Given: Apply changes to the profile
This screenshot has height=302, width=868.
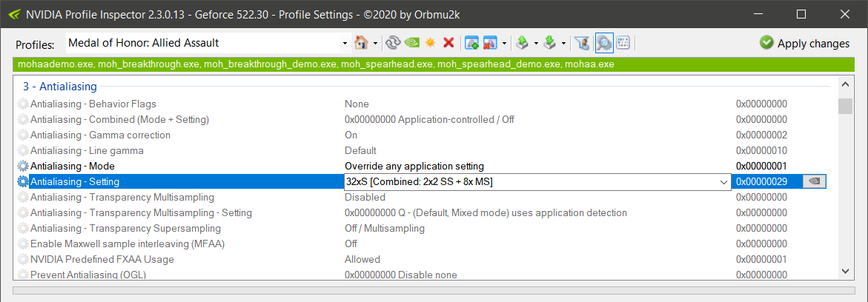Looking at the screenshot, I should click(804, 43).
